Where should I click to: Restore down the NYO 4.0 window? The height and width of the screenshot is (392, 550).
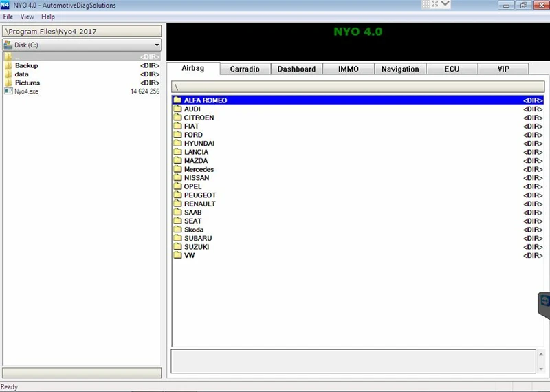coord(523,6)
